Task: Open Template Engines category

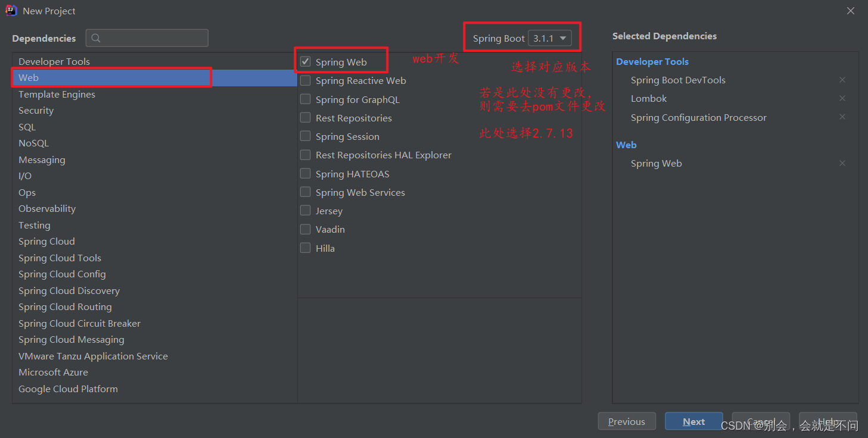Action: (154, 94)
